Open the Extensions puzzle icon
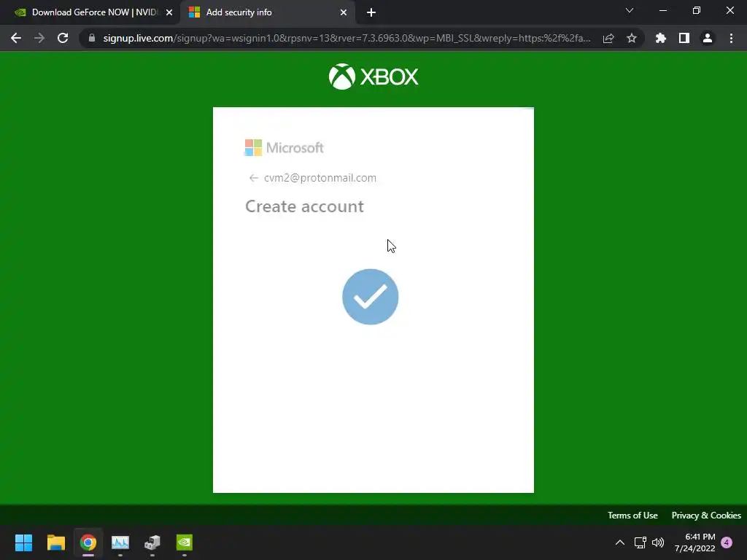Image resolution: width=747 pixels, height=560 pixels. pyautogui.click(x=660, y=38)
